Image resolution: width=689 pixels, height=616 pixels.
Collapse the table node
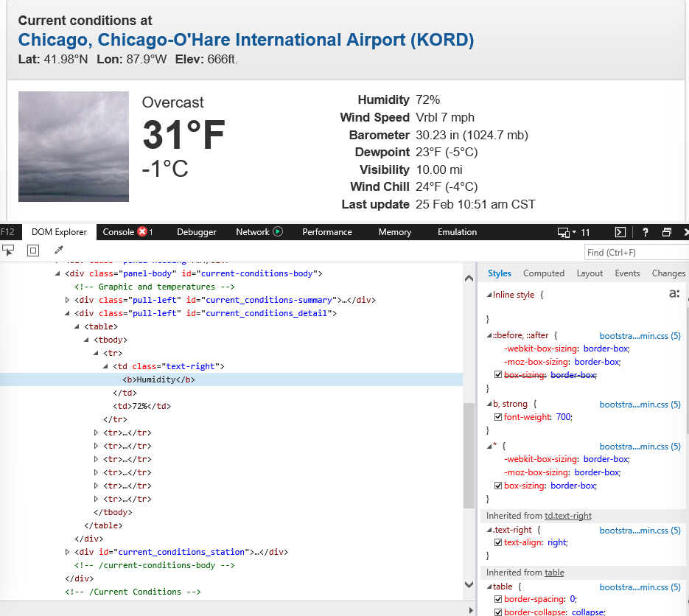(x=77, y=326)
